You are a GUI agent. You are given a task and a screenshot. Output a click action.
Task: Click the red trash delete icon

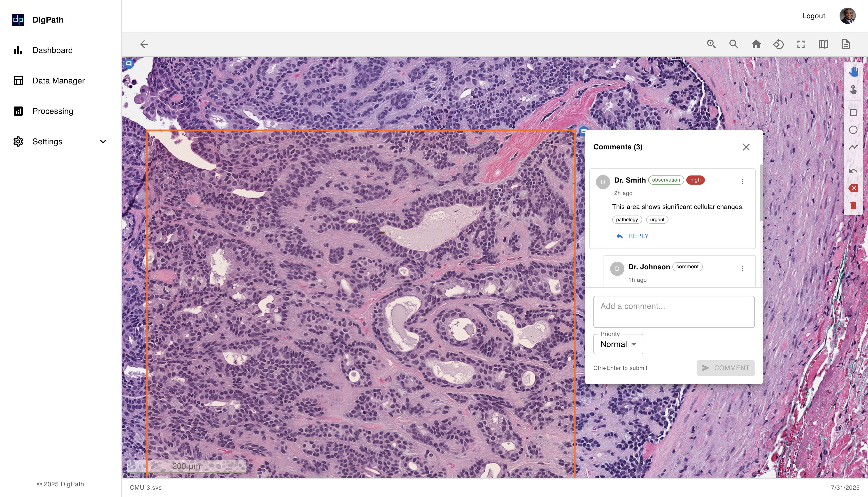(853, 205)
